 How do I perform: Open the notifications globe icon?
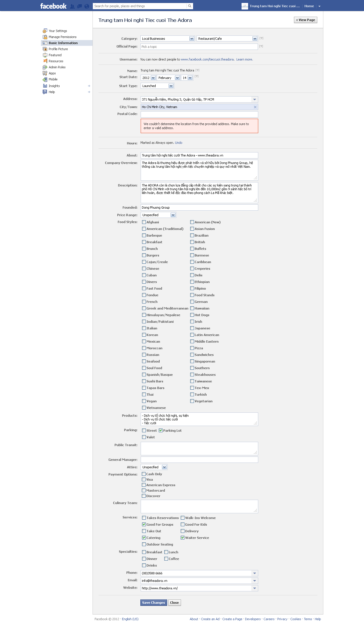[86, 6]
